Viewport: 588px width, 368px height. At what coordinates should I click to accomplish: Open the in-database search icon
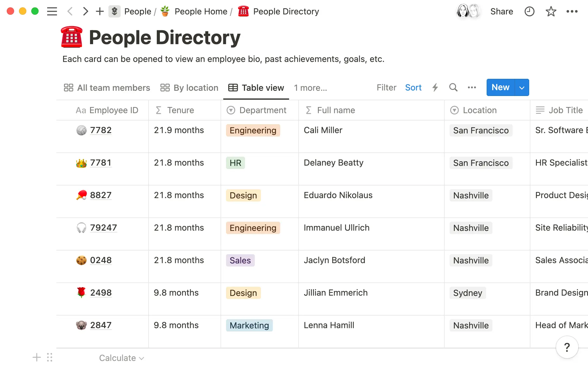tap(453, 87)
